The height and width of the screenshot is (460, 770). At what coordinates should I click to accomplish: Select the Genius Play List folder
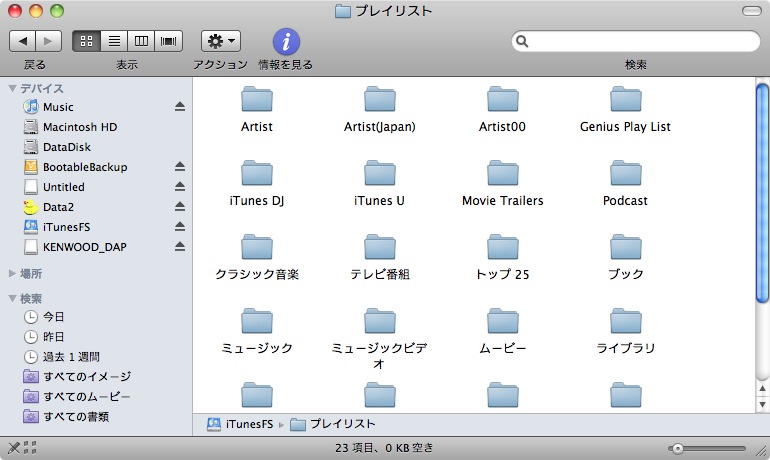point(625,100)
